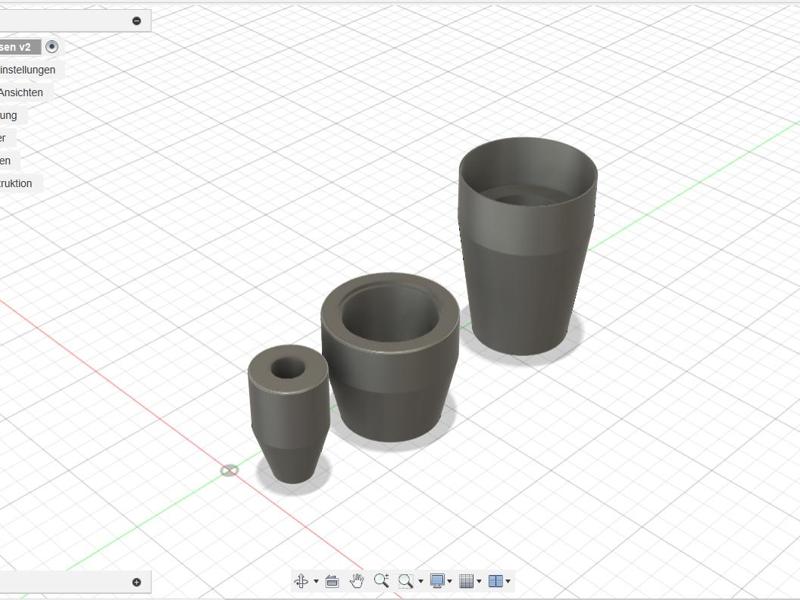Open the Zoom options dropdown arrow
Image resolution: width=800 pixels, height=600 pixels.
coord(420,581)
